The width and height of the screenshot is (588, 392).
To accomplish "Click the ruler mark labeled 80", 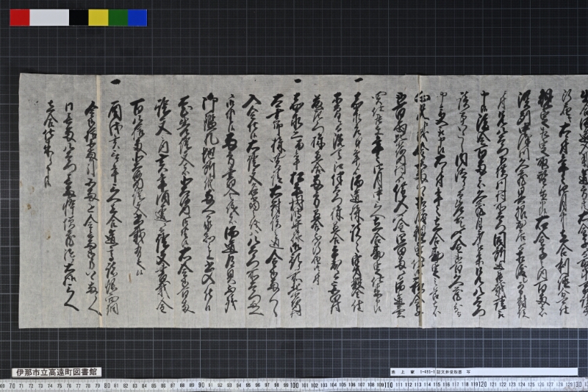I will 107,385.
